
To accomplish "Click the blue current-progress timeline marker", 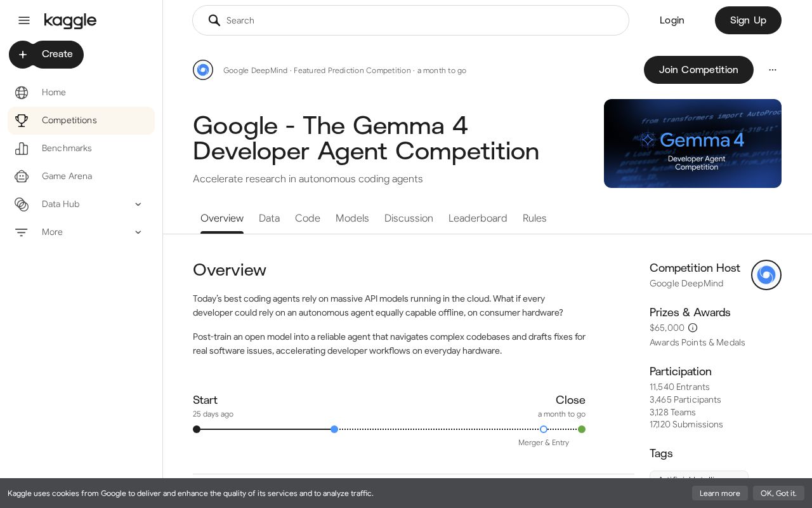I will (334, 429).
